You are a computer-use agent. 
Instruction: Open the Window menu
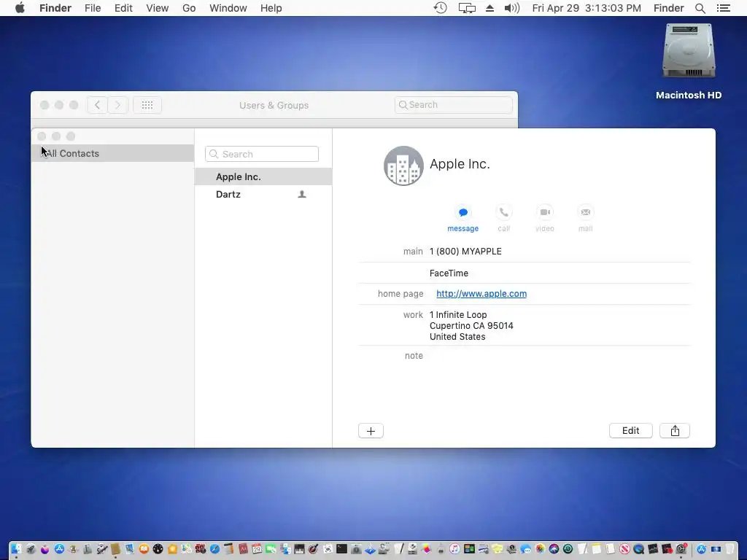point(228,8)
